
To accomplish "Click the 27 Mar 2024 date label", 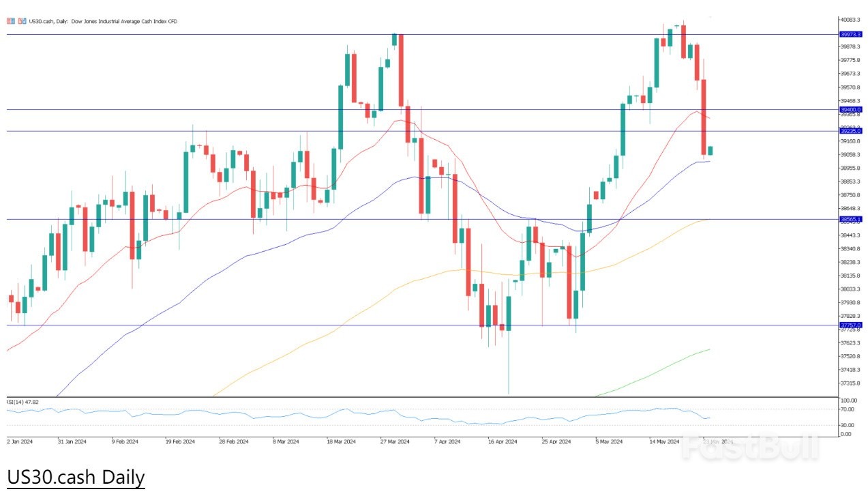I will 394,441.
